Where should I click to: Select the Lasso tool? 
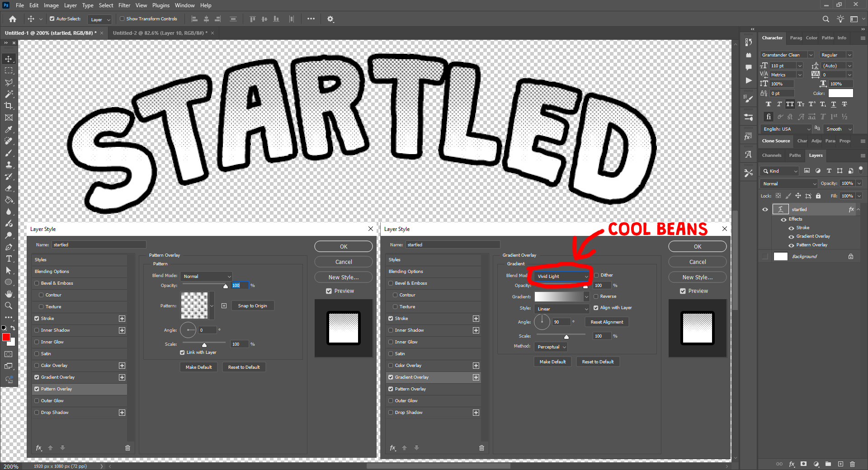click(x=9, y=82)
